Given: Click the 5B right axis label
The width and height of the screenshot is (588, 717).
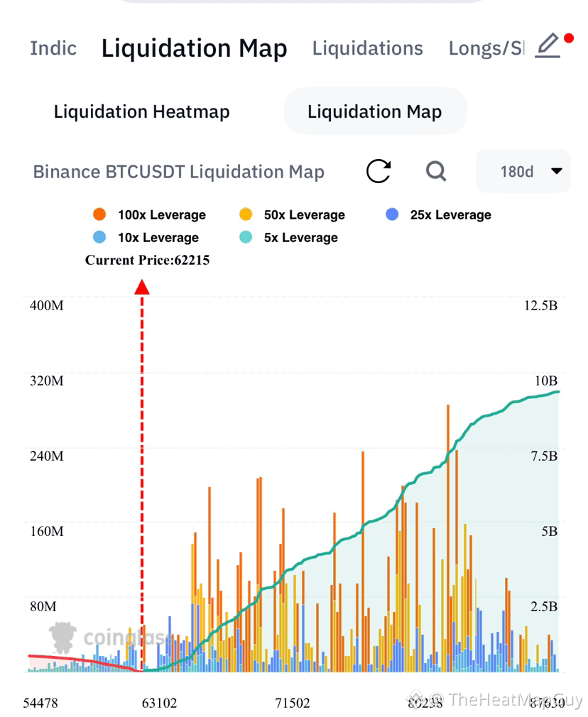Looking at the screenshot, I should (x=550, y=531).
